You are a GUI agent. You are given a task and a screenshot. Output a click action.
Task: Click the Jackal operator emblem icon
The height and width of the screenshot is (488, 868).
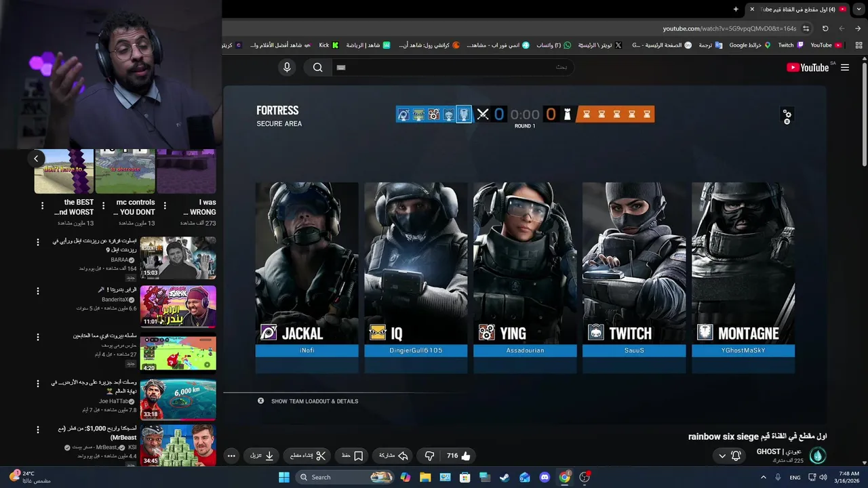[269, 333]
